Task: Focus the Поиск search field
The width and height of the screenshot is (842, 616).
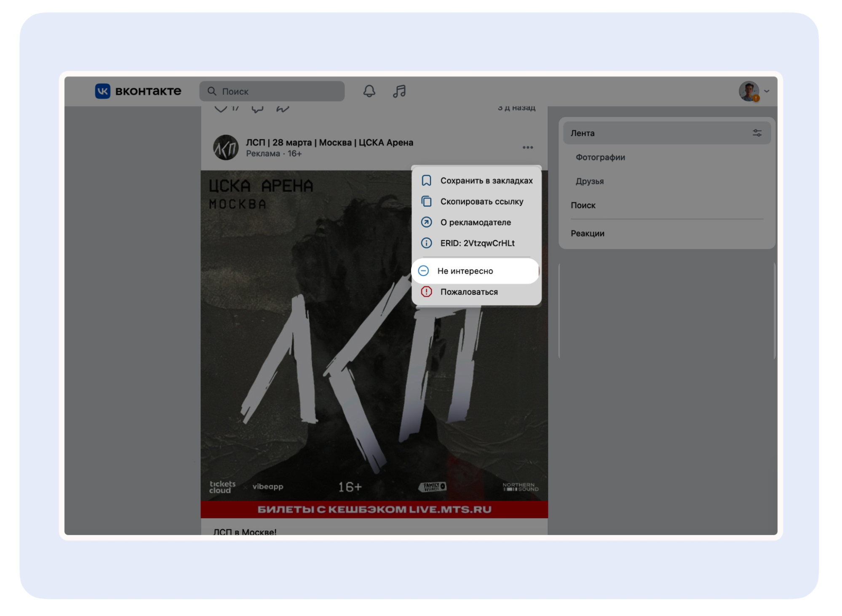Action: [x=272, y=91]
